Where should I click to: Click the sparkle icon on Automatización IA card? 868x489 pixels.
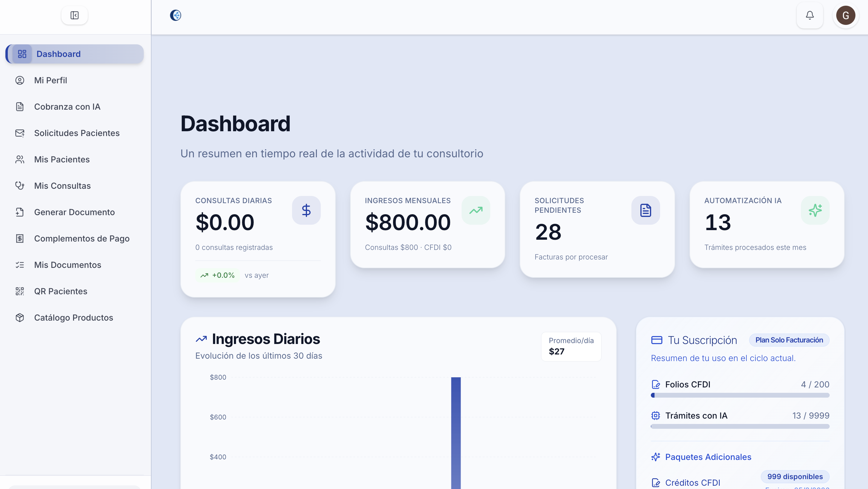pyautogui.click(x=815, y=210)
